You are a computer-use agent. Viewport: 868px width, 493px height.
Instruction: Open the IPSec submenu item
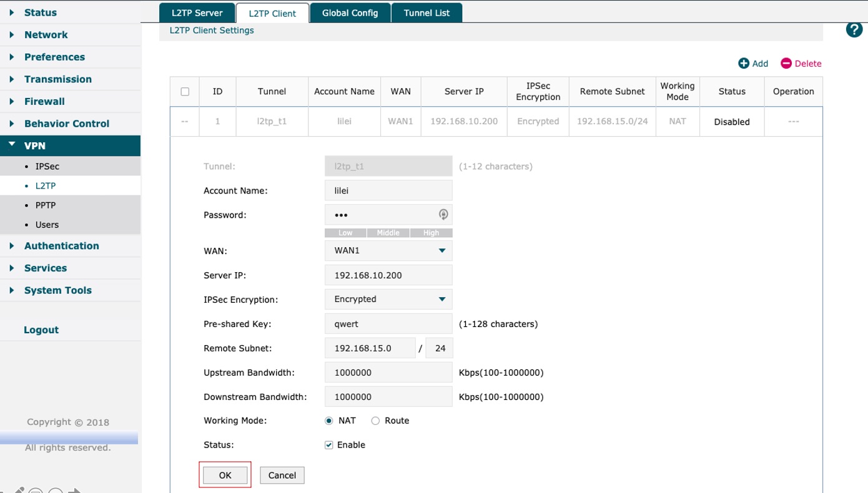click(70, 167)
